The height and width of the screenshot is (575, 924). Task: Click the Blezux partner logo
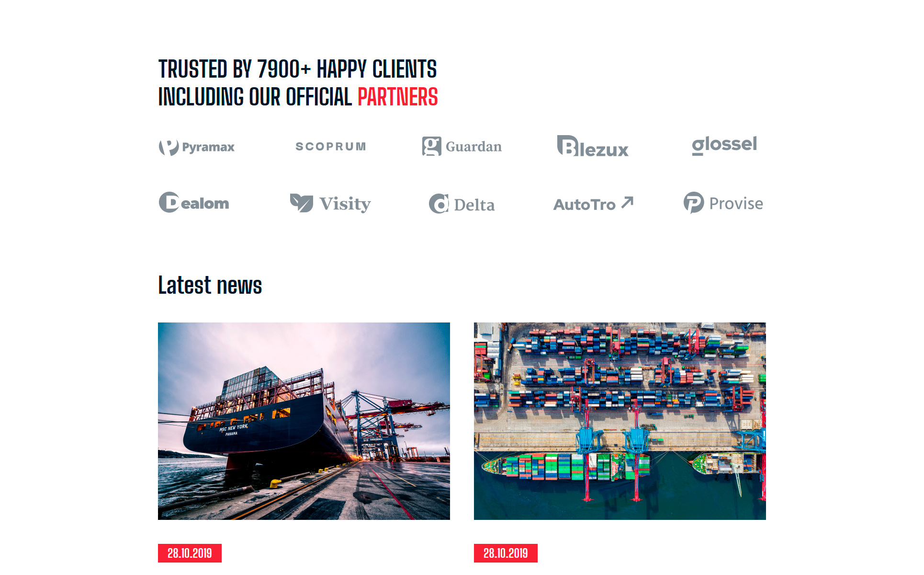pos(593,146)
